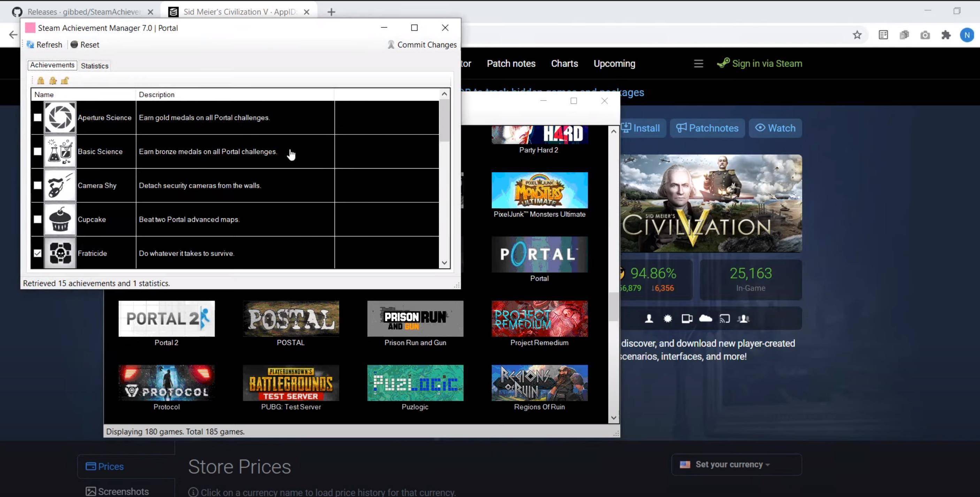Click the unlock all achievements open-padlock icon

[x=65, y=80]
